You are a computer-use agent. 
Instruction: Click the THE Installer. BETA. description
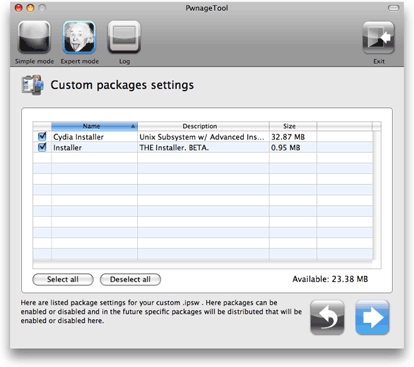tap(174, 147)
